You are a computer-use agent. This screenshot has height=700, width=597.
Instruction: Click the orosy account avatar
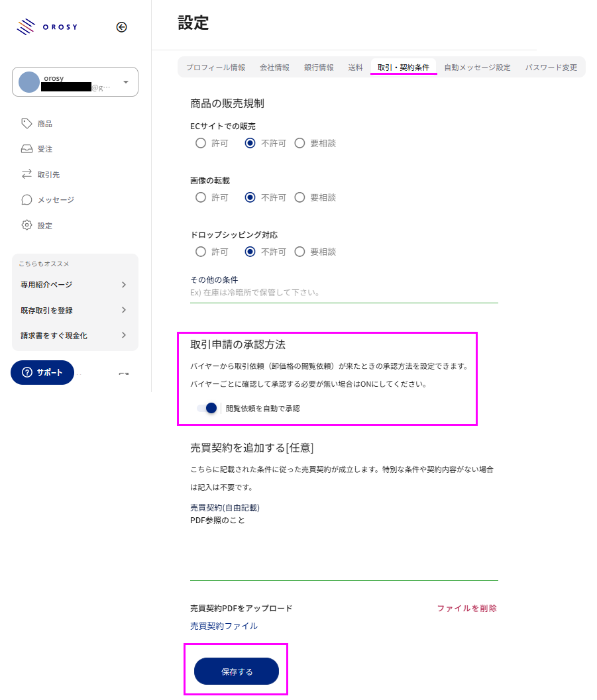click(29, 82)
